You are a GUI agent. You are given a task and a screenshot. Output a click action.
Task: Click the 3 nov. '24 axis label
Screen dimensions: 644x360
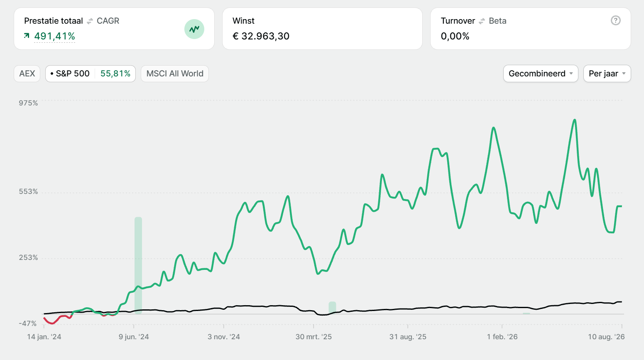[224, 337]
